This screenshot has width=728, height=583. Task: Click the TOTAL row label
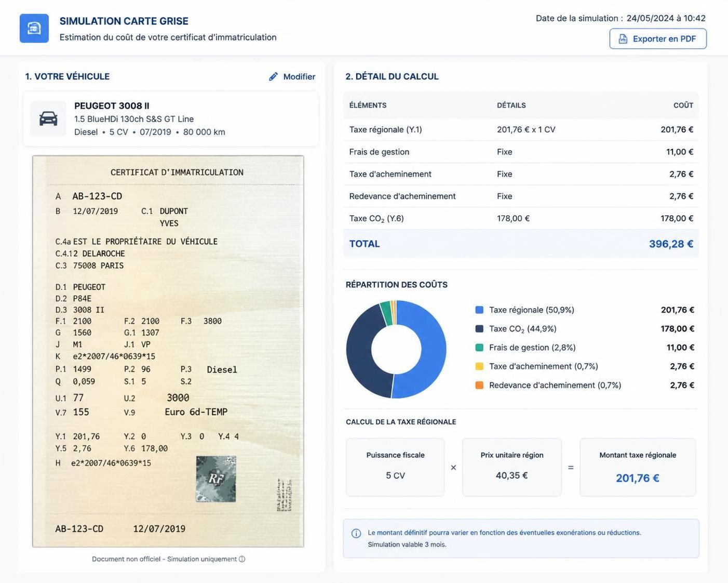pyautogui.click(x=365, y=244)
